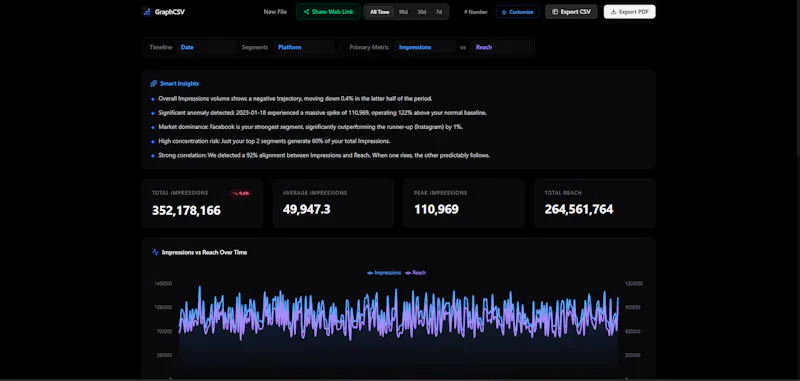Click the Impressions vs Reach Over Time title
Viewport: 800px width, 381px height.
point(204,252)
